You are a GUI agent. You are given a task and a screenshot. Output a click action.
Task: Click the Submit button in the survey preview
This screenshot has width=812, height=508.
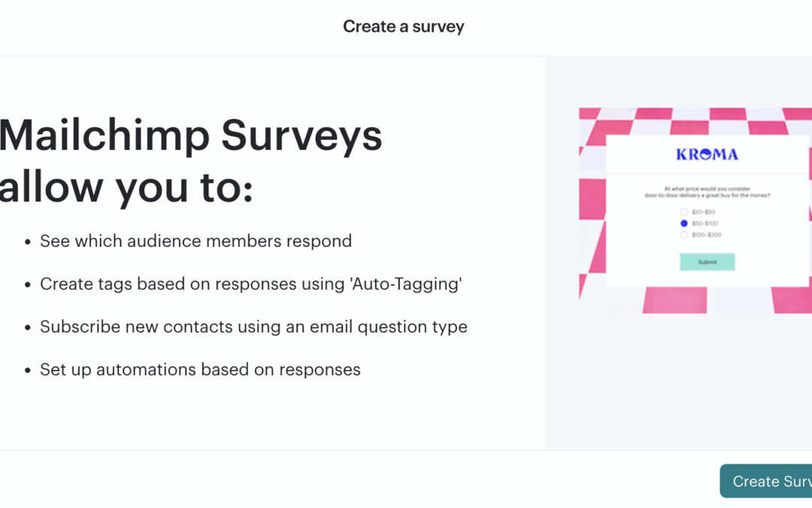[x=707, y=262]
